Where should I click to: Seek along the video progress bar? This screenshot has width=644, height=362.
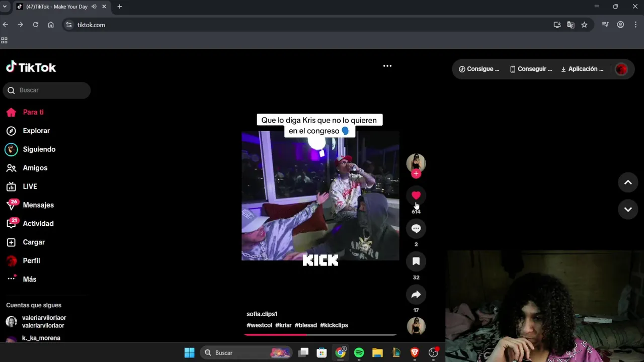(320, 334)
